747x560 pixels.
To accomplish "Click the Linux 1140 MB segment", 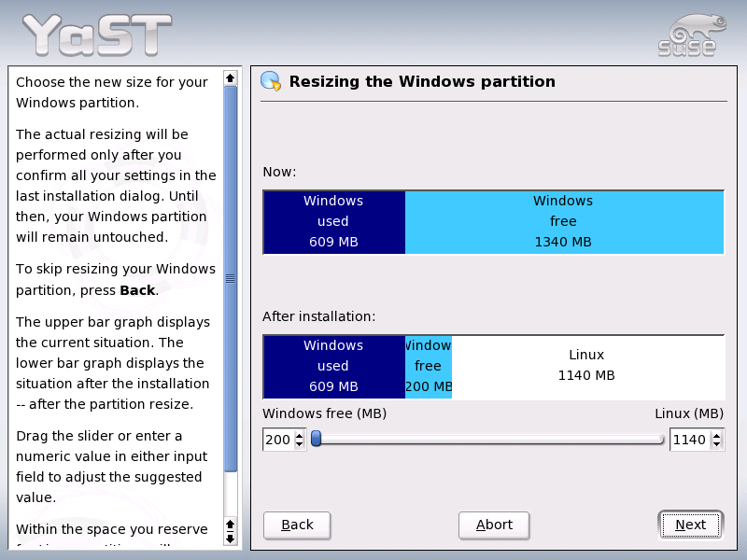I will point(586,366).
